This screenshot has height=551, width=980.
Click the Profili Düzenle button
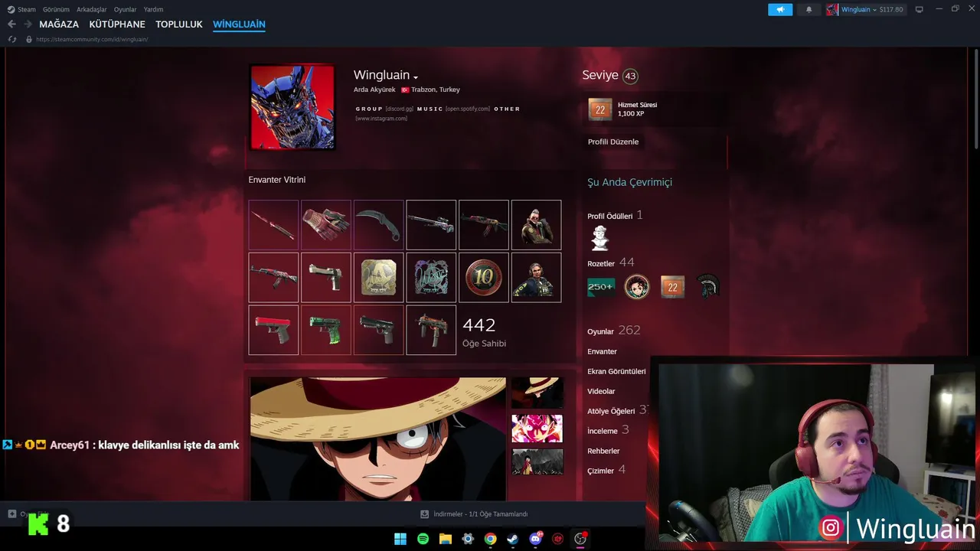click(x=613, y=142)
